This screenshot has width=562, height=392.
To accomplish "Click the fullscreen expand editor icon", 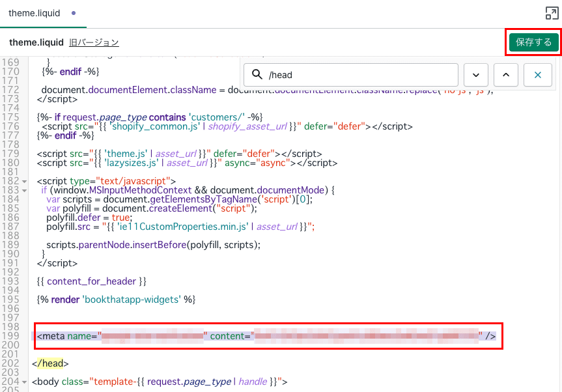I will (552, 13).
